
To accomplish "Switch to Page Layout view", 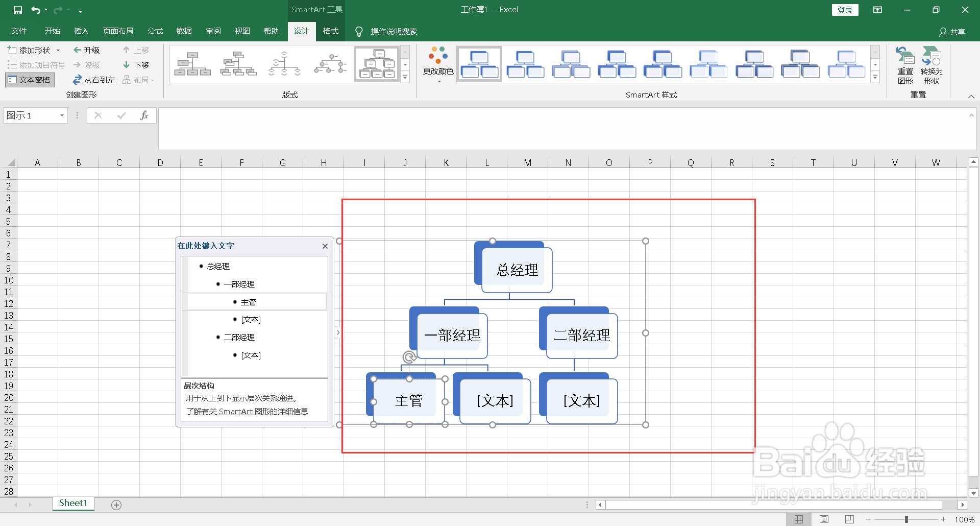I will point(824,519).
